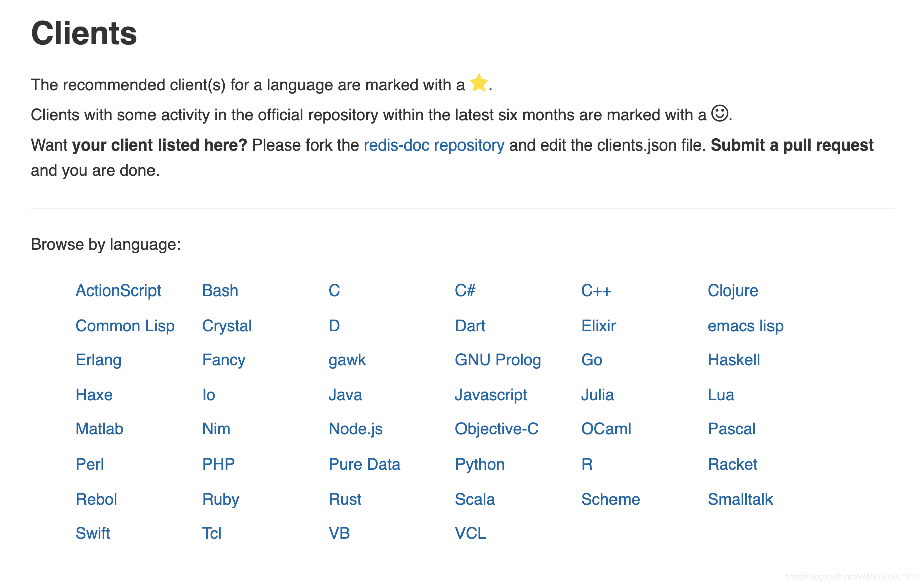Click the Clients page heading
924x586 pixels.
pos(84,33)
